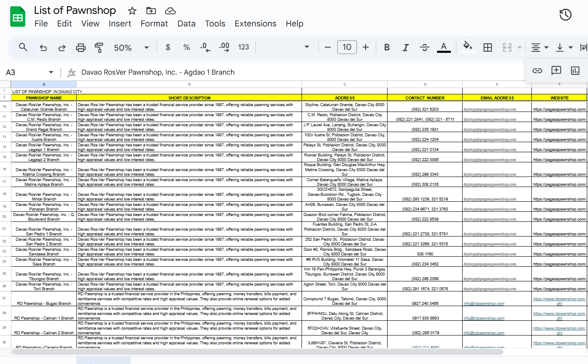Redo the last action

[62, 47]
